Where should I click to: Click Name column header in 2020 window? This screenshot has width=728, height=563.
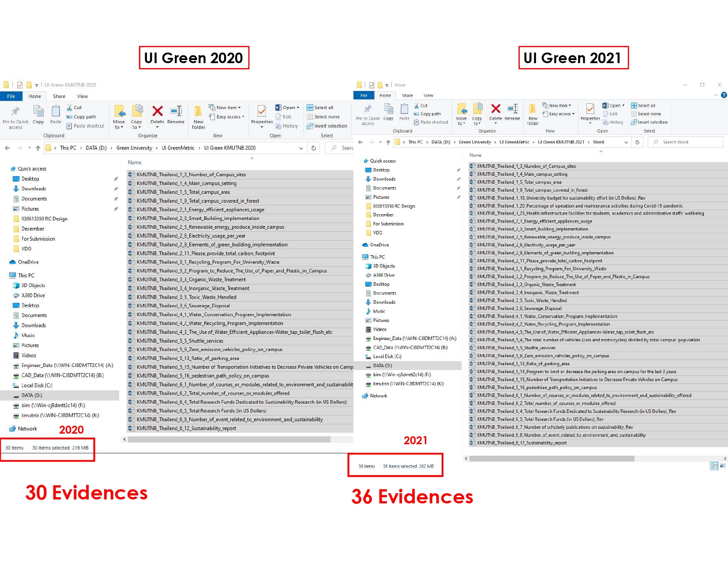point(135,162)
